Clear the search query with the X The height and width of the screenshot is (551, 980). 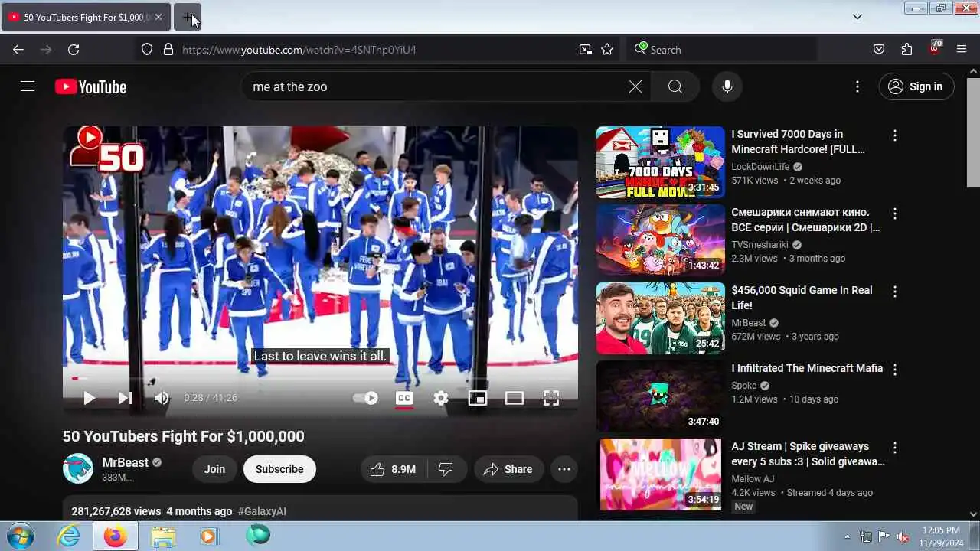click(x=635, y=86)
